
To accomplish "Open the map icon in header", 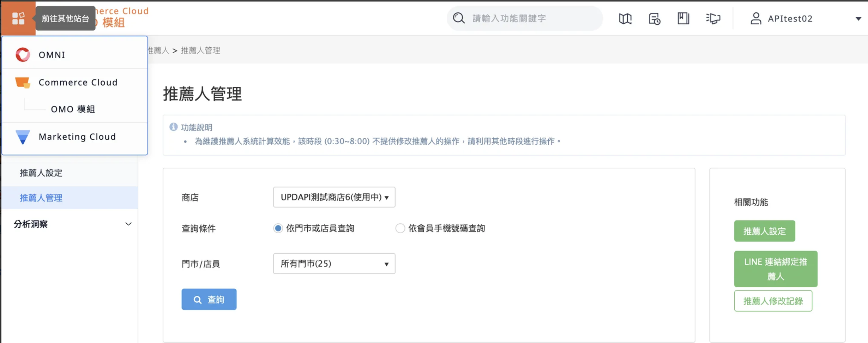I will (x=625, y=18).
